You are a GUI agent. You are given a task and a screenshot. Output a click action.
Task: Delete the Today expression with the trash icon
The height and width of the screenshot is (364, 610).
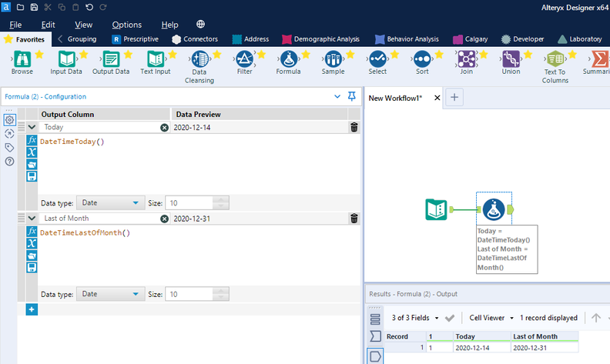click(354, 127)
